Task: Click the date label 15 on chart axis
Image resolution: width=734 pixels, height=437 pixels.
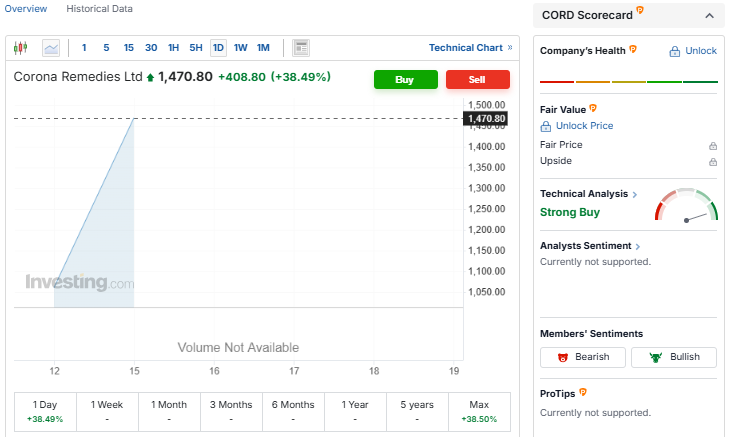Action: [134, 371]
